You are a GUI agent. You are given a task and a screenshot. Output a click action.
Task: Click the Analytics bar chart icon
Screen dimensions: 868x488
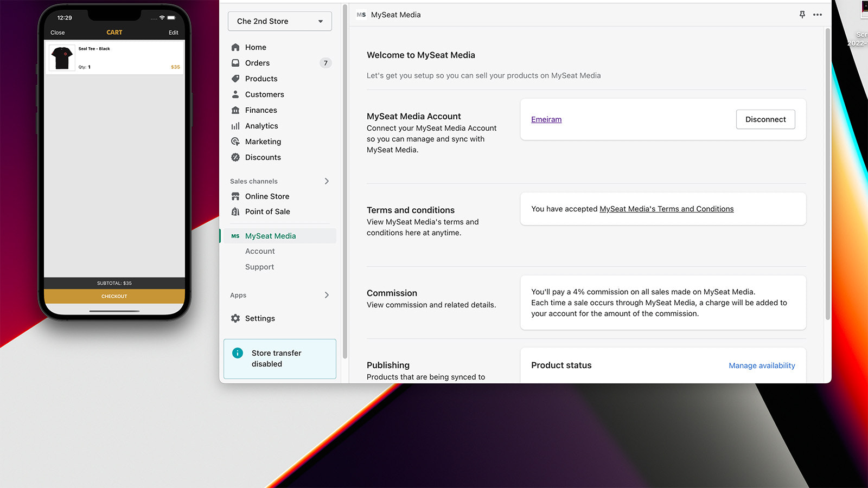tap(235, 126)
